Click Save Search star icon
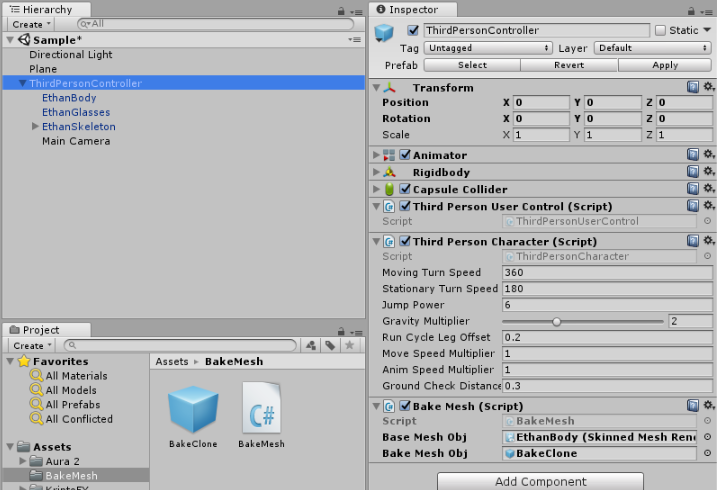The width and height of the screenshot is (717, 490). 349,346
